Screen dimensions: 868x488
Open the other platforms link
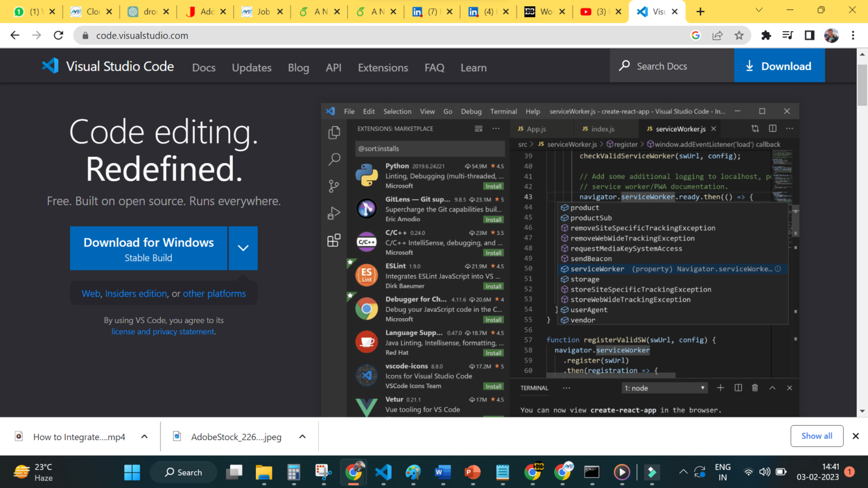click(x=214, y=294)
